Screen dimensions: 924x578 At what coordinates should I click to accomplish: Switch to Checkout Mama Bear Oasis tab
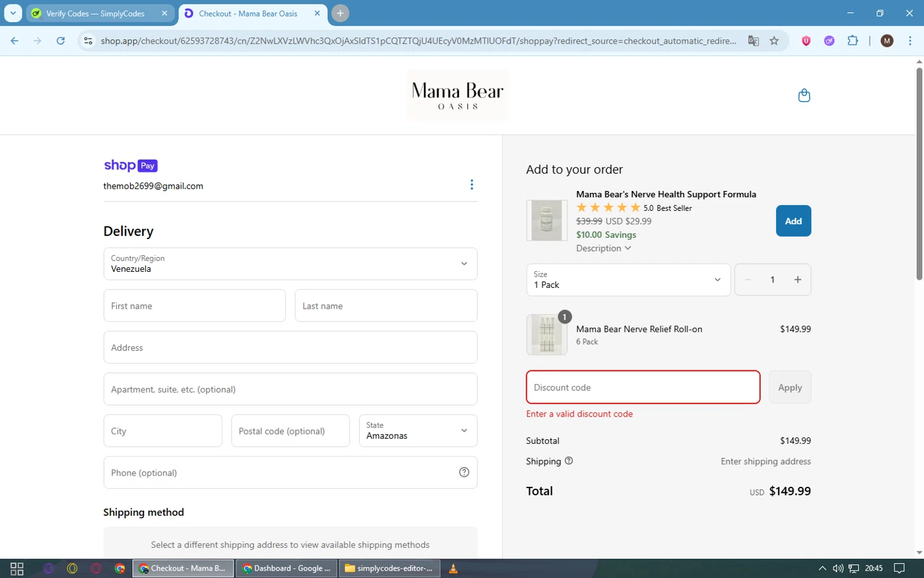click(253, 13)
